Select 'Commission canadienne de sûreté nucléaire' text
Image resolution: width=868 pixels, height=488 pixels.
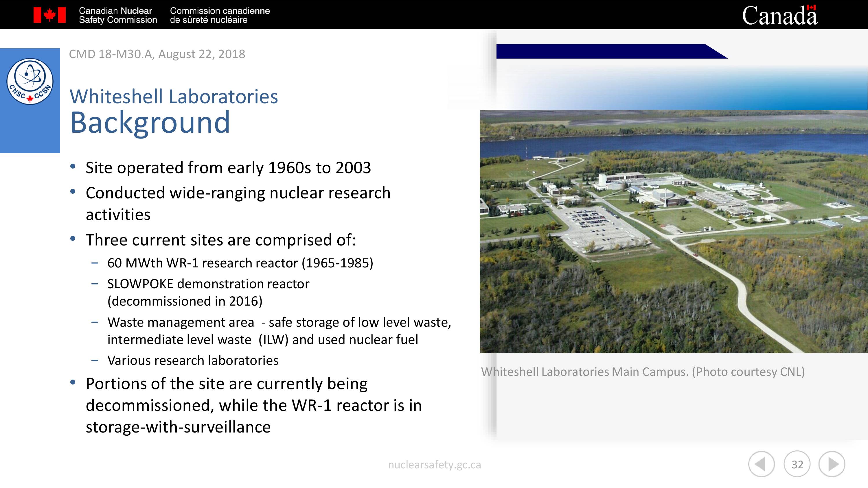click(x=220, y=16)
